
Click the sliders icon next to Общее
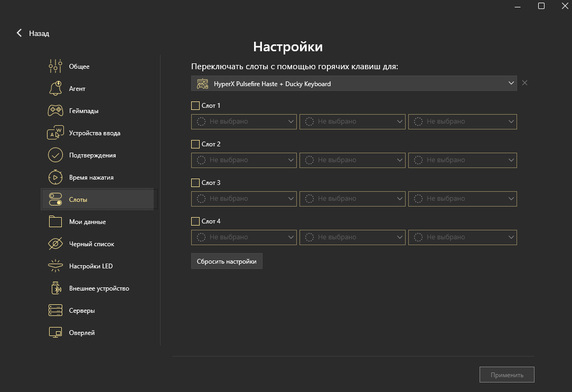point(55,67)
